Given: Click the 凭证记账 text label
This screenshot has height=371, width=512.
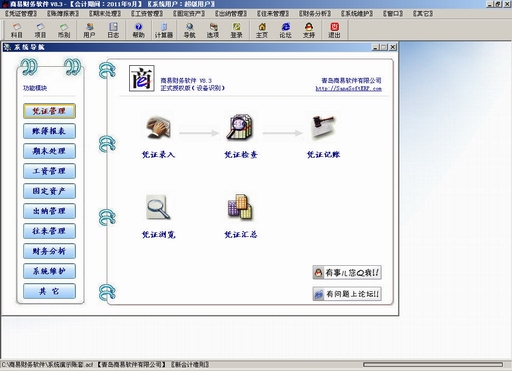Looking at the screenshot, I should (323, 155).
